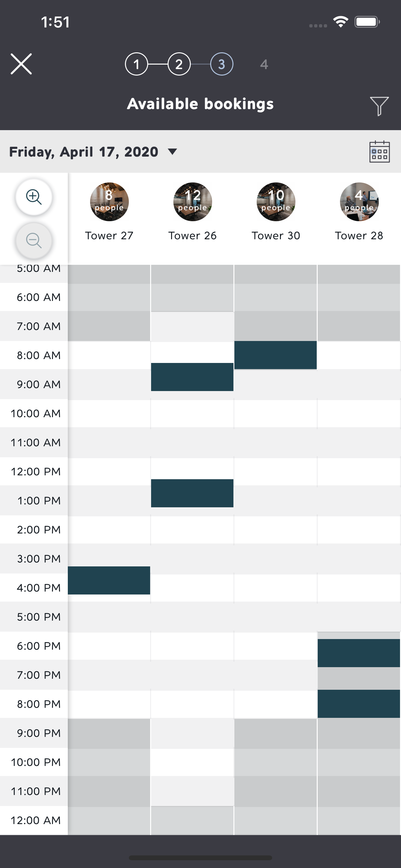The image size is (401, 868).
Task: Tap the Tower 30 8:00 AM booked block
Action: coord(275,355)
